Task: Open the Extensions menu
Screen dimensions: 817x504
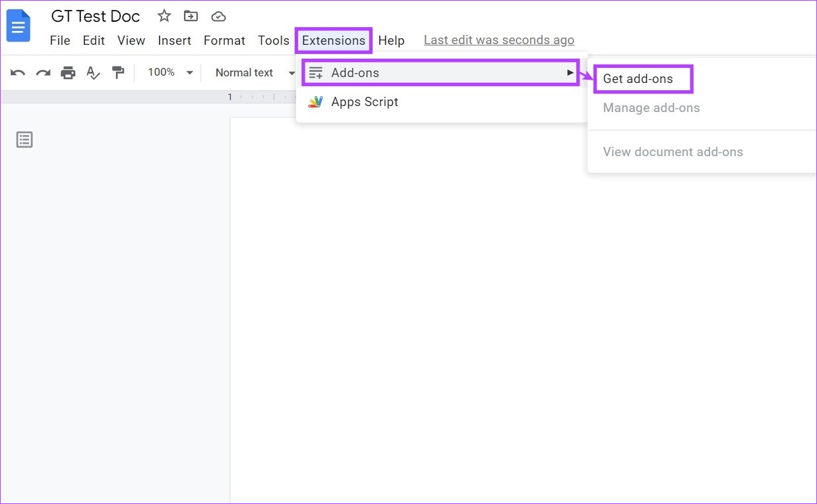Action: coord(334,40)
